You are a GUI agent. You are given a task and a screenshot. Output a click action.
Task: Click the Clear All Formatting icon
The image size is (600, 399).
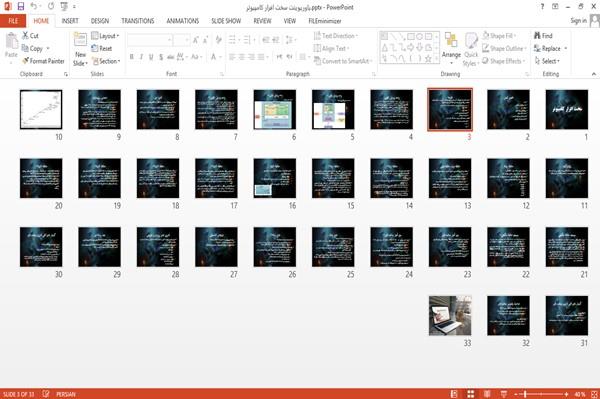point(218,39)
